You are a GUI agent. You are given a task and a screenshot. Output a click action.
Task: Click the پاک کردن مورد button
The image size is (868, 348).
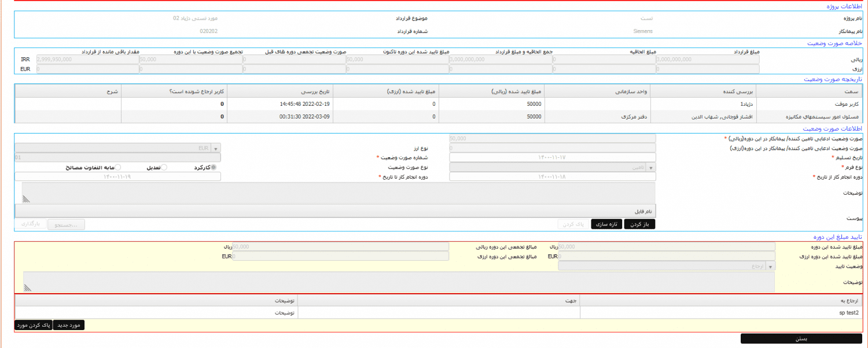point(34,325)
